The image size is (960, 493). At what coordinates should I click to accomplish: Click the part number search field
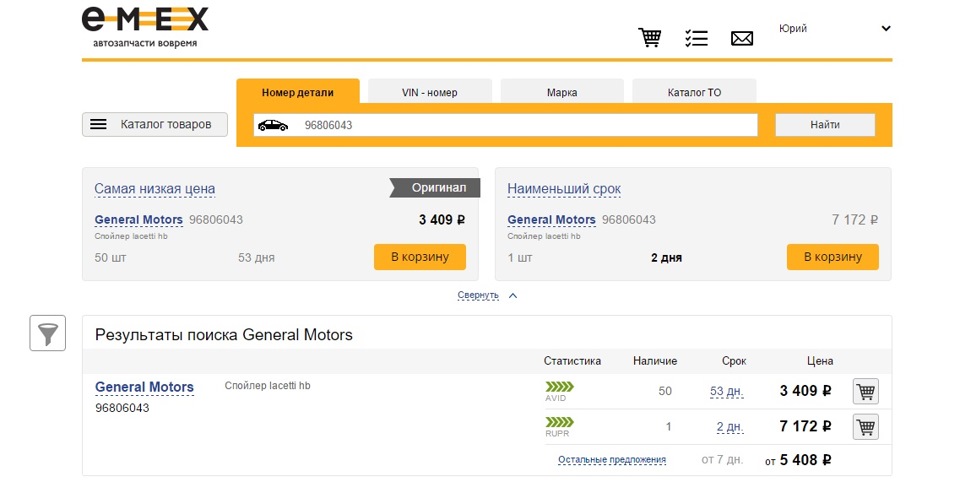click(x=520, y=125)
